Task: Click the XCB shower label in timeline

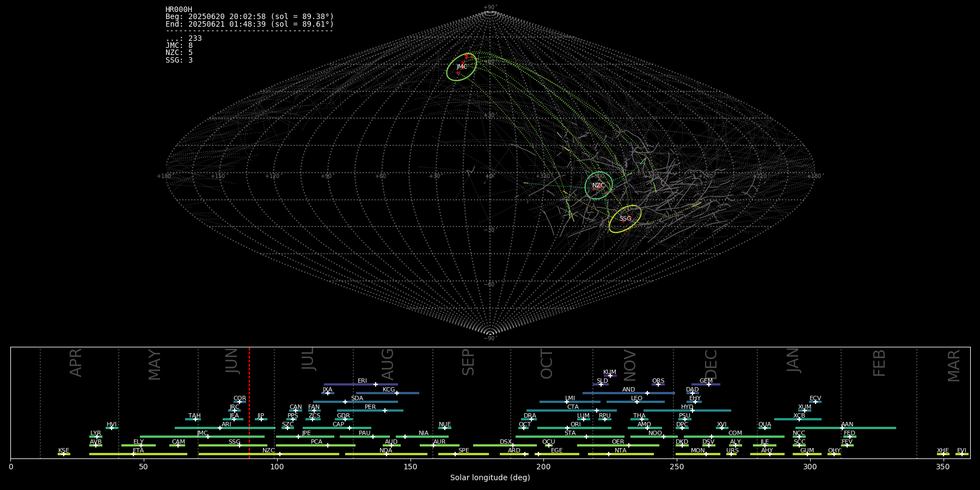Action: pyautogui.click(x=799, y=416)
